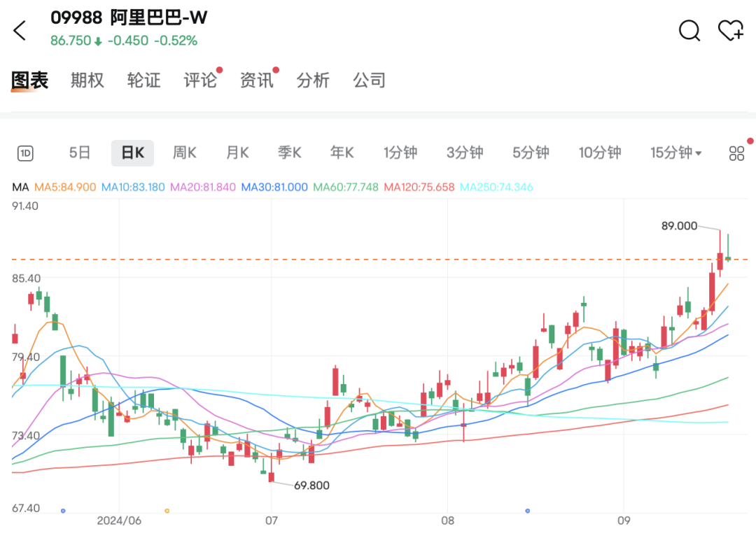Click the 08 date axis label
Screen dimensions: 756x538
(x=447, y=521)
